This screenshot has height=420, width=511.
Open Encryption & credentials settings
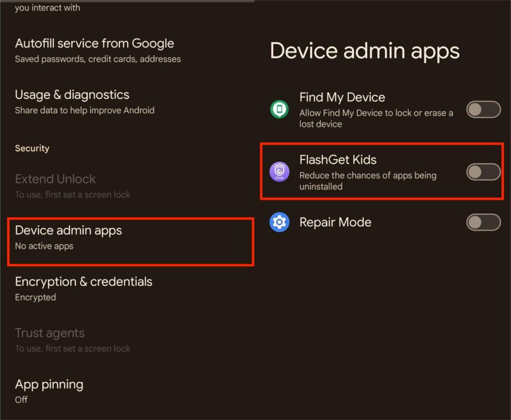(83, 282)
